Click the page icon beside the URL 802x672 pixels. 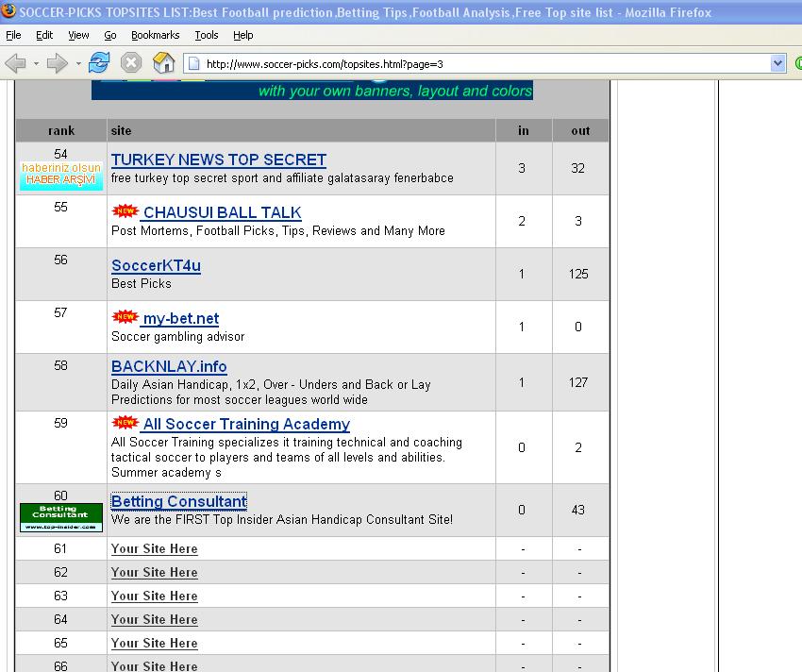click(x=193, y=64)
